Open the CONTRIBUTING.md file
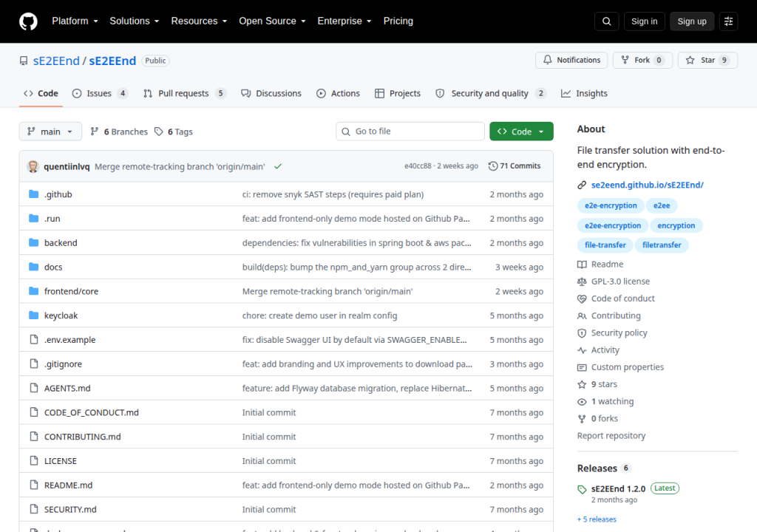757x532 pixels. tap(83, 437)
